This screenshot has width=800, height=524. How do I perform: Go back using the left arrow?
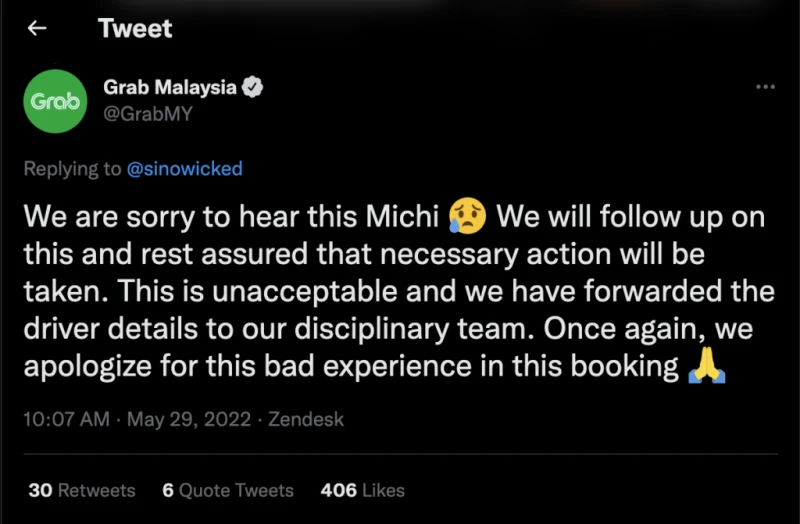click(38, 28)
